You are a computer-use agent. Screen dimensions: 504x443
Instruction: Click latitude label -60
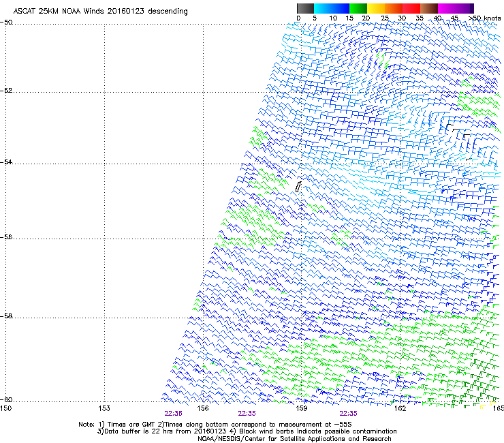coord(7,399)
